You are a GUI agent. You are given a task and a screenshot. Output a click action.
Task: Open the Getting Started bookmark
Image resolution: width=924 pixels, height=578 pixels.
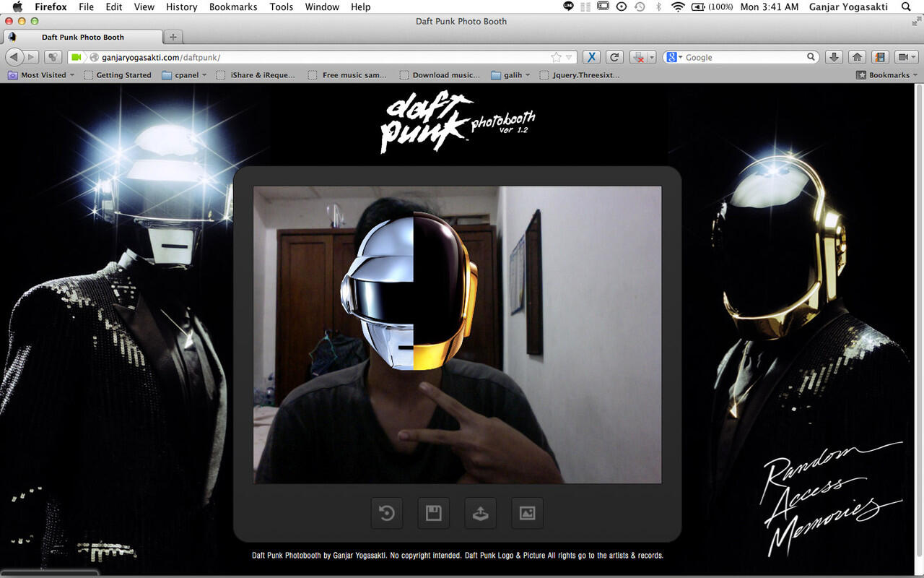pyautogui.click(x=118, y=74)
